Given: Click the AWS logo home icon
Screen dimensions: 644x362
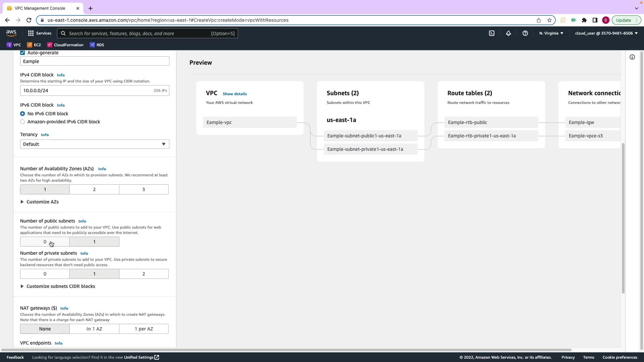Looking at the screenshot, I should 11,33.
